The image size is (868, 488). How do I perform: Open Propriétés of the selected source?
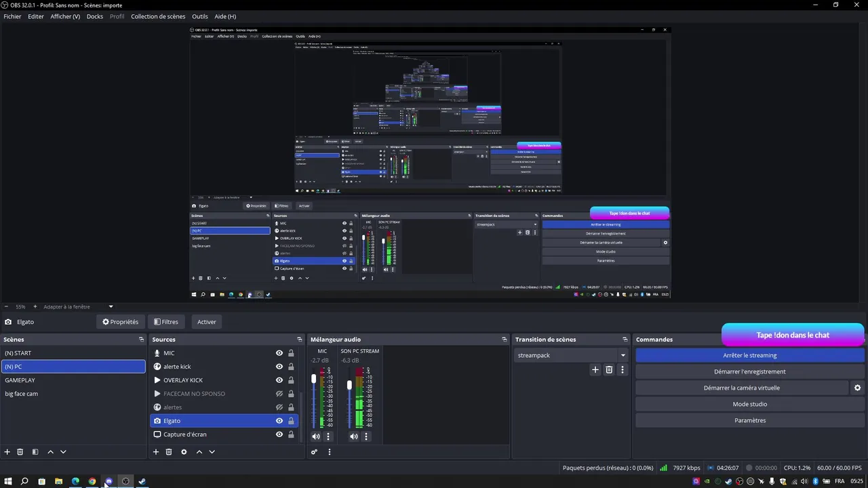pyautogui.click(x=120, y=322)
